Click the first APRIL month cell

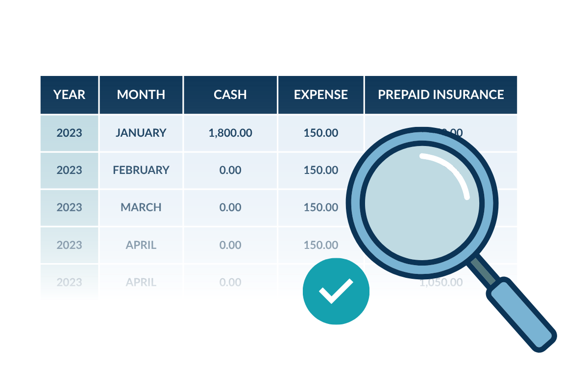pyautogui.click(x=141, y=245)
